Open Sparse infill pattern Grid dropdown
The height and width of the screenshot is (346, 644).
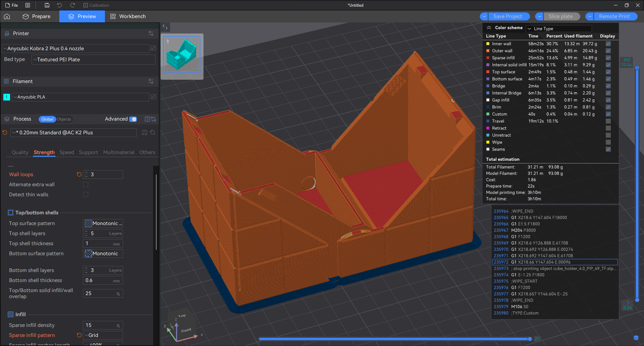click(103, 335)
